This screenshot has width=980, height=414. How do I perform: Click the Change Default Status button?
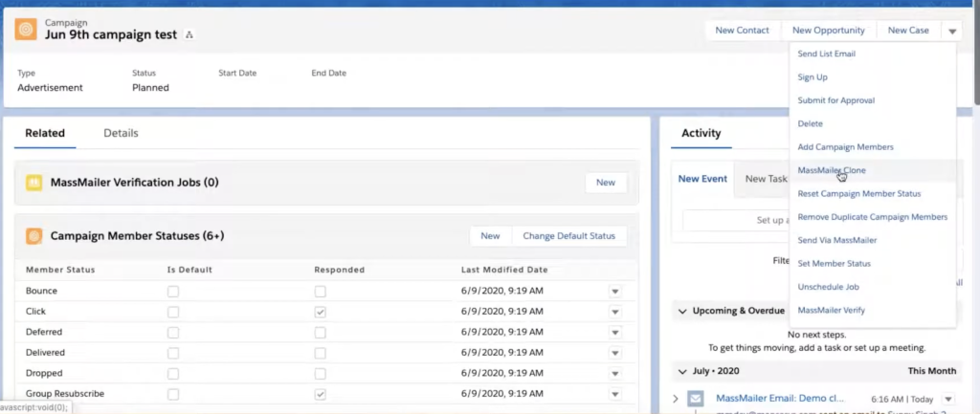pyautogui.click(x=568, y=236)
